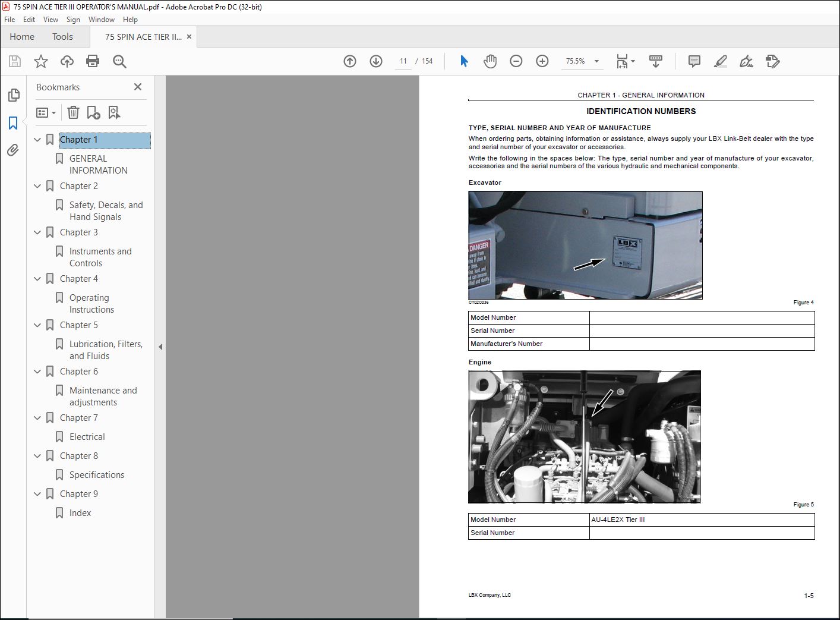Collapse the Chapter 8 bookmark

pos(37,456)
